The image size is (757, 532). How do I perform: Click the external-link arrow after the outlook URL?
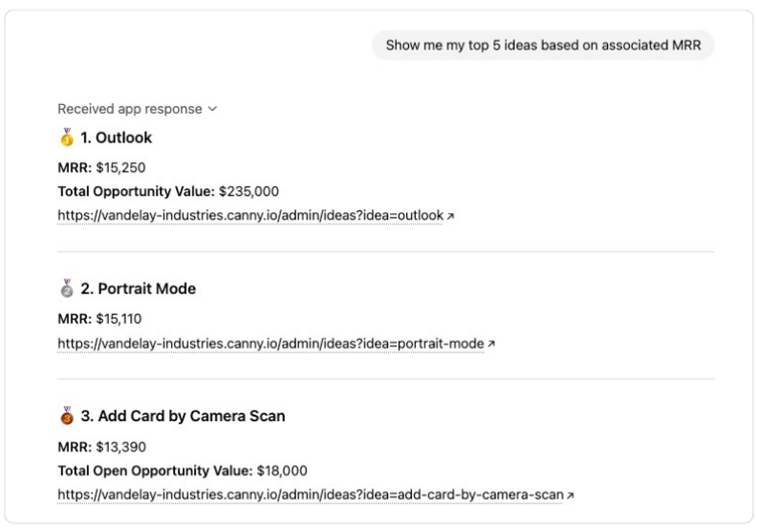point(451,217)
